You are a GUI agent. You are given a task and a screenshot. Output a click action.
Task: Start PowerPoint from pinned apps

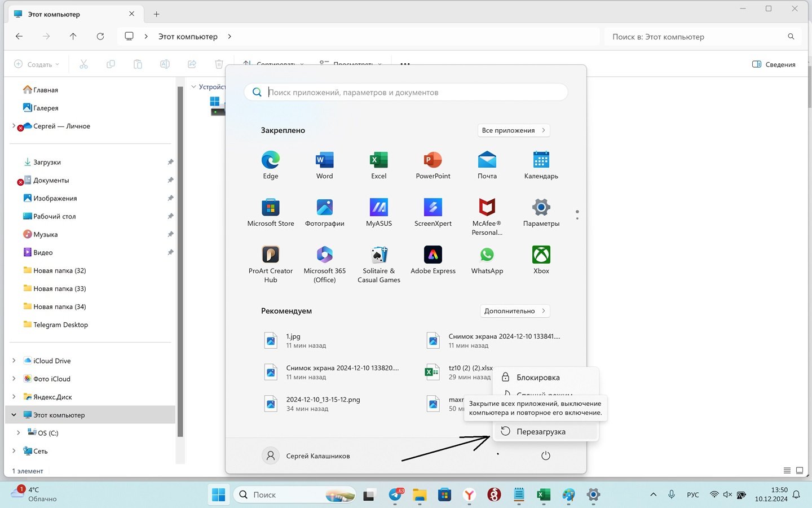click(433, 165)
